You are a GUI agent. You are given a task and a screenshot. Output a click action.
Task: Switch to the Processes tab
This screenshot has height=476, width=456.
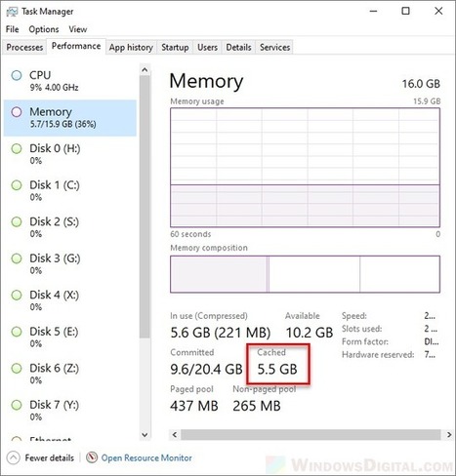(24, 47)
